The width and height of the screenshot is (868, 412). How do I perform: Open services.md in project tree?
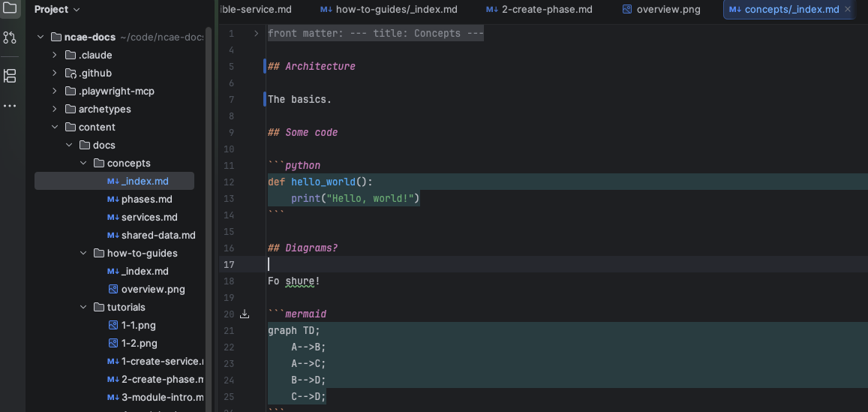149,217
